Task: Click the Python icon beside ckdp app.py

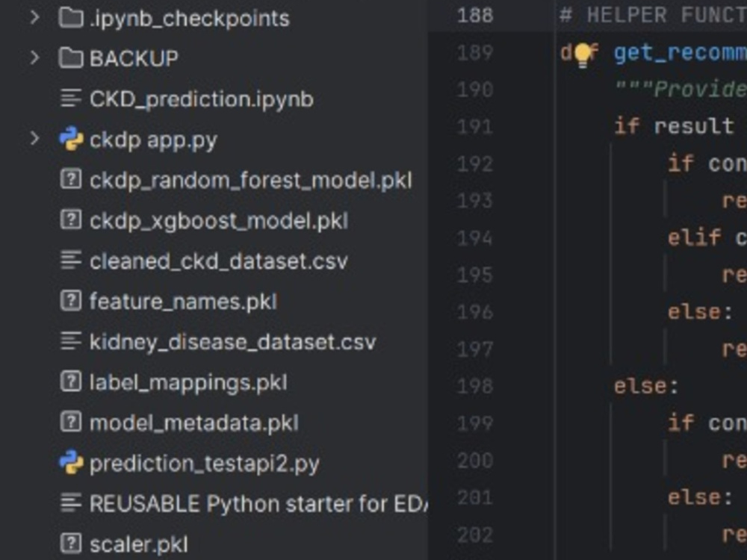Action: [x=71, y=139]
